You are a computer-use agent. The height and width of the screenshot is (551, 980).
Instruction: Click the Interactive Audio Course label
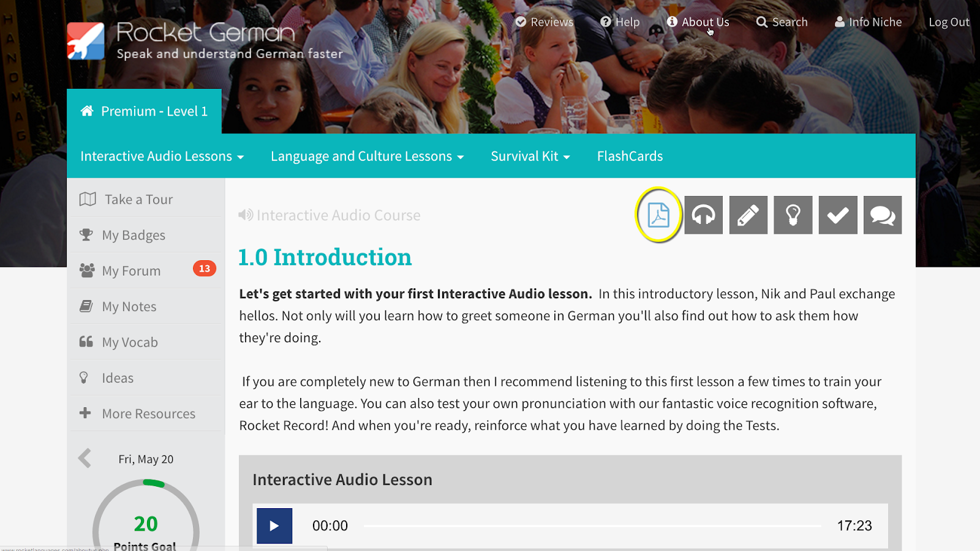tap(339, 216)
